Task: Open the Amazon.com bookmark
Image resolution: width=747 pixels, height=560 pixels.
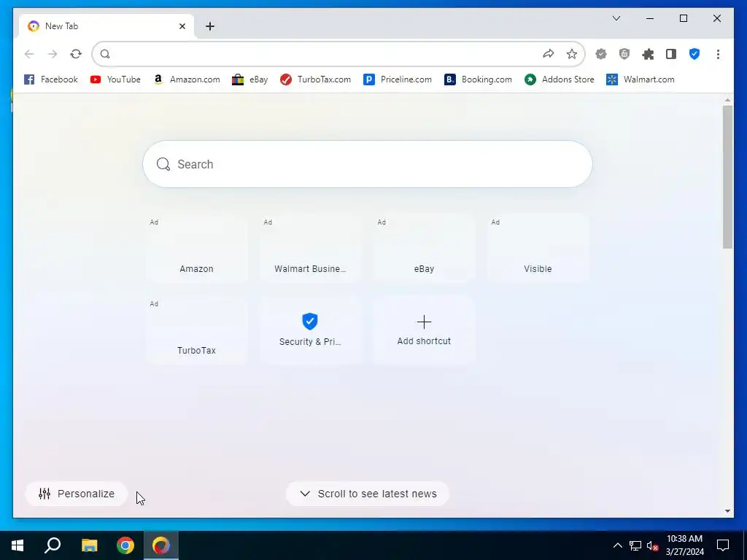Action: [x=187, y=79]
